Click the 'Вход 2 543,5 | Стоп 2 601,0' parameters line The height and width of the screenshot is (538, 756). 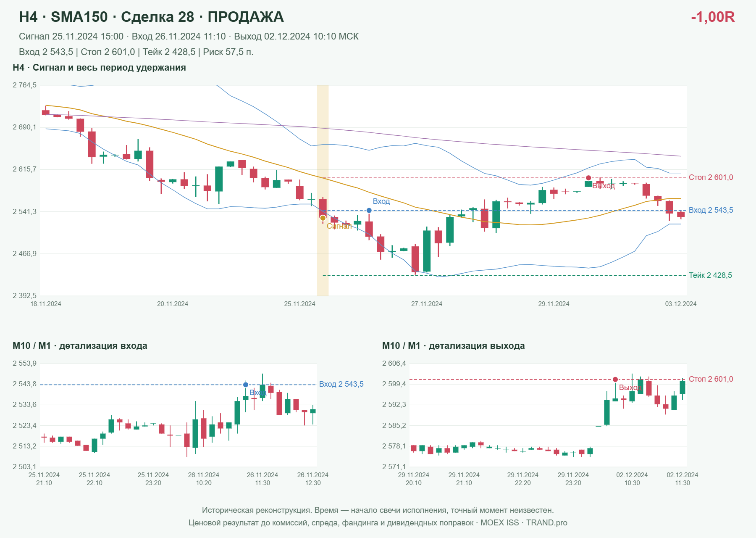(x=136, y=52)
